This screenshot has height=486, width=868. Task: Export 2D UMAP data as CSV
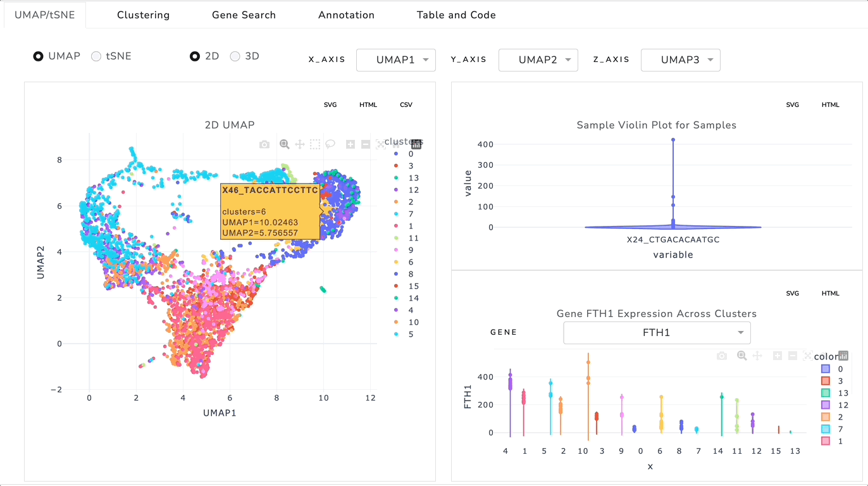pyautogui.click(x=406, y=104)
